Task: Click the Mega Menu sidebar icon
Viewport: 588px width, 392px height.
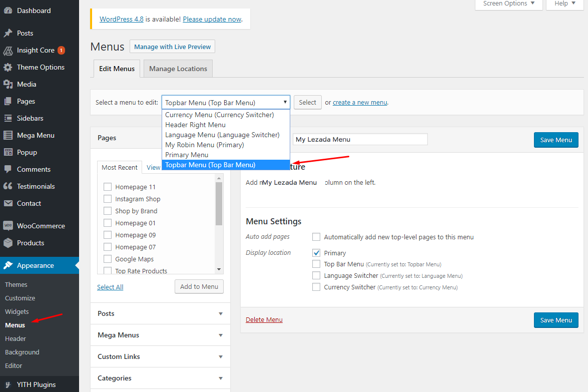Action: coord(8,135)
